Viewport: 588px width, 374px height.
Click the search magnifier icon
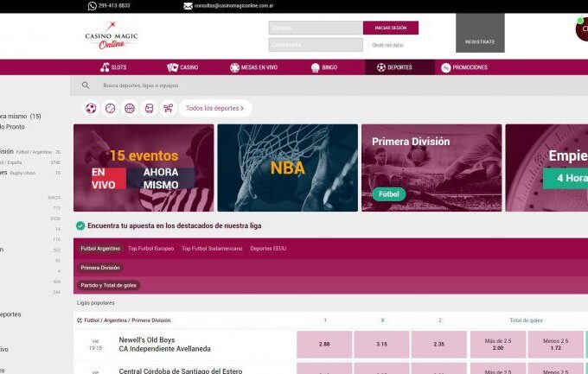[x=85, y=86]
